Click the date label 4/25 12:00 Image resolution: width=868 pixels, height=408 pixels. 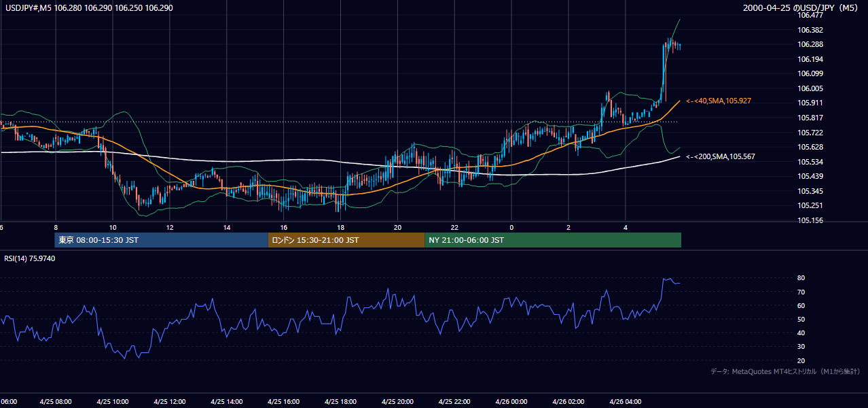point(170,401)
